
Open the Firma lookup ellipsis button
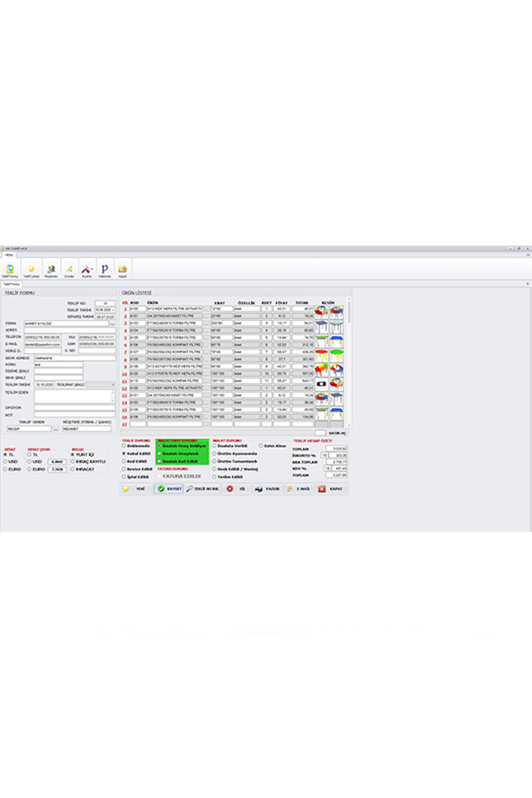pos(113,324)
